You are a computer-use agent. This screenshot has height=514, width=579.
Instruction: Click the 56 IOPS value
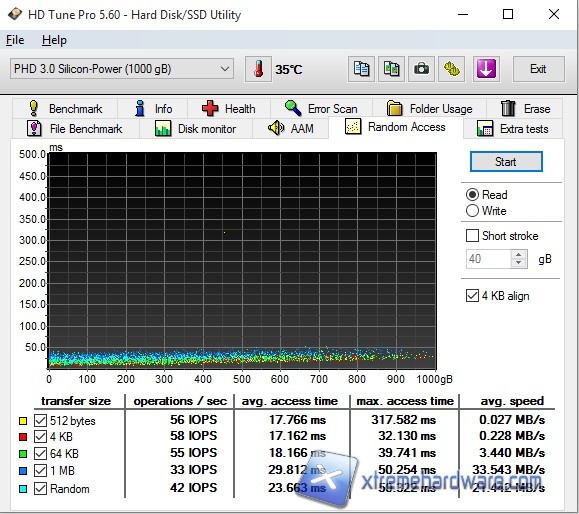tap(193, 419)
